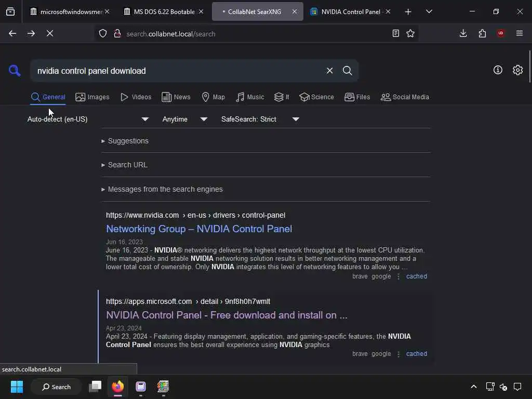Open cached link for Microsoft apps result
This screenshot has width=532, height=399.
tap(416, 353)
